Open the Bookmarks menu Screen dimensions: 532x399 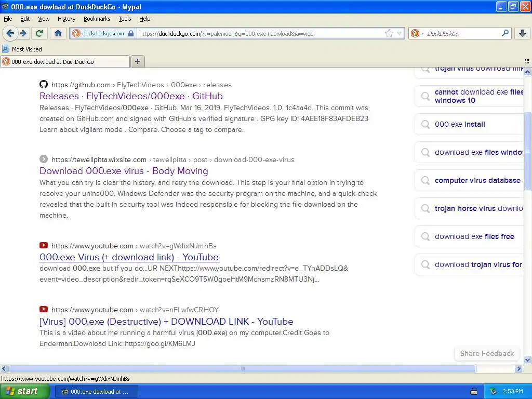point(97,19)
